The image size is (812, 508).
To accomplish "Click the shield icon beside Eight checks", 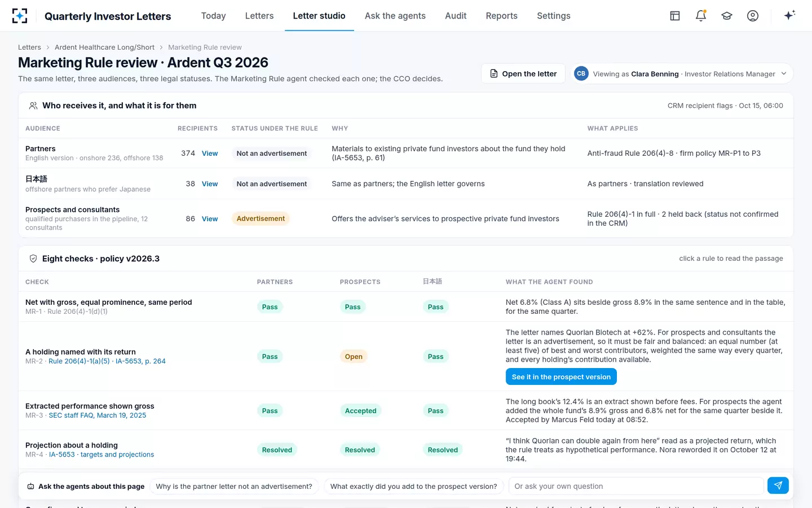I will point(33,259).
